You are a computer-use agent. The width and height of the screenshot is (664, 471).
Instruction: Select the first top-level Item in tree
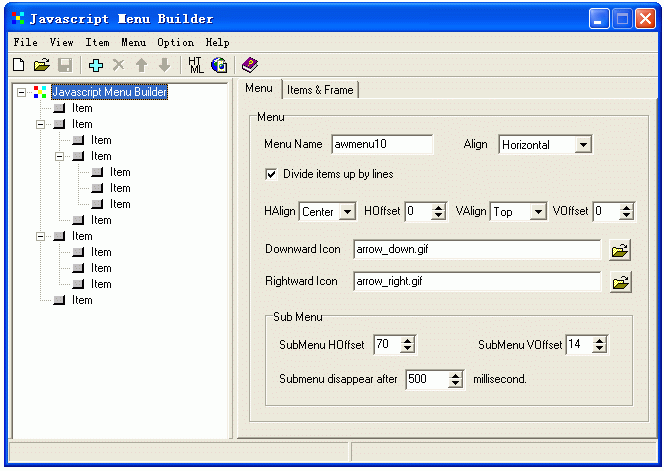(82, 108)
